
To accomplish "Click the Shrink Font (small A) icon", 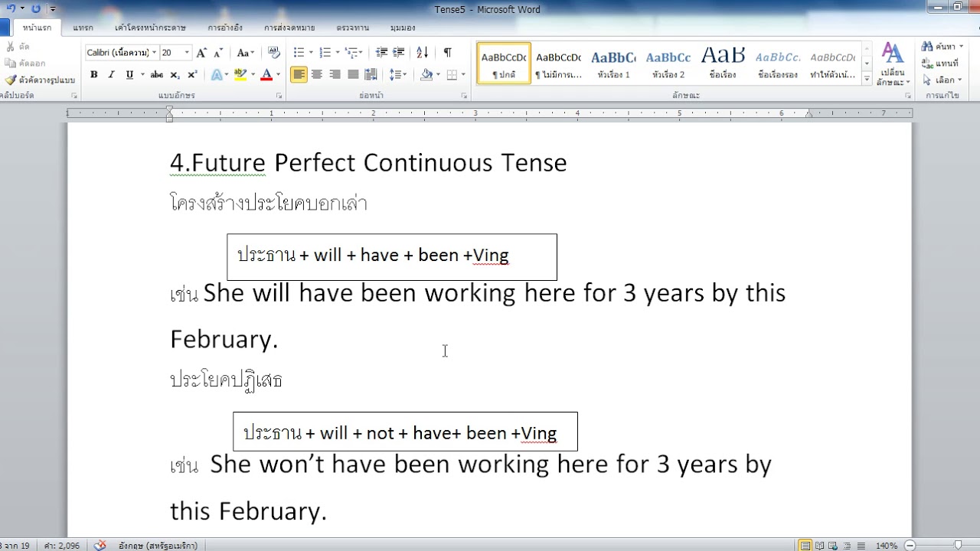I will click(218, 53).
